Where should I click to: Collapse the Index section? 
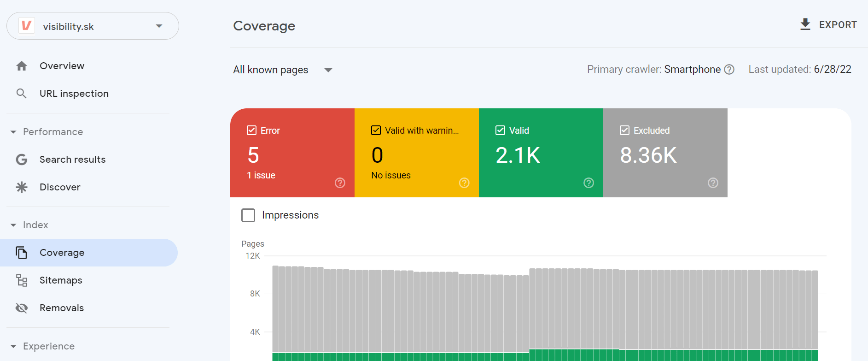click(x=14, y=225)
